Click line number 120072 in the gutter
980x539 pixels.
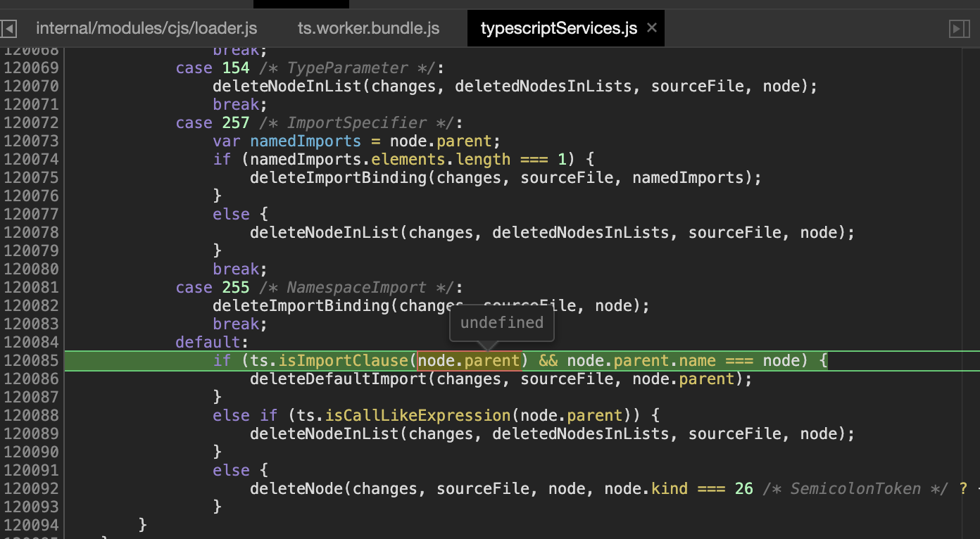coord(32,122)
